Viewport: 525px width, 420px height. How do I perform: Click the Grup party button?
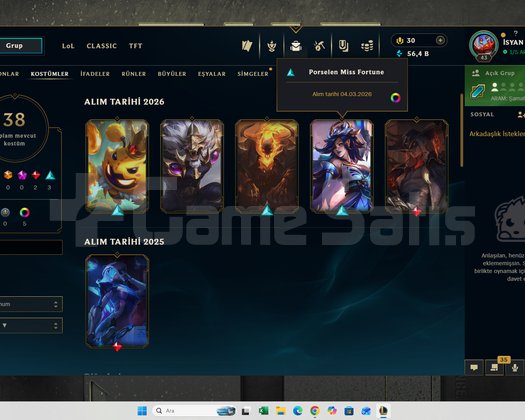(x=21, y=46)
